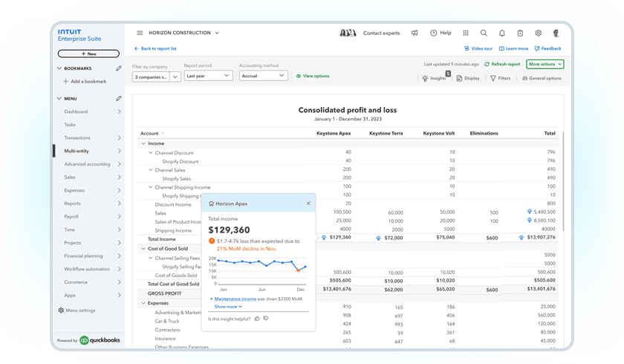The height and width of the screenshot is (364, 624).
Task: Collapse the Expenses group
Action: click(x=143, y=303)
